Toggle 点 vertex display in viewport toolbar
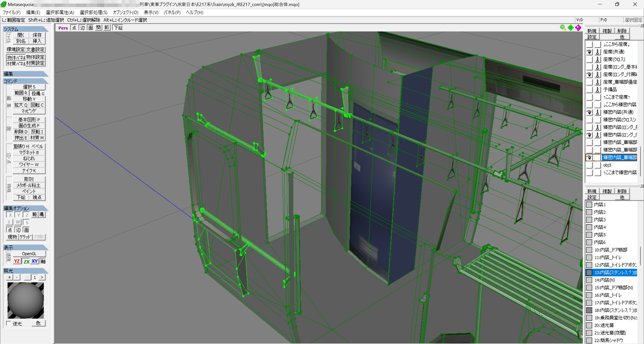 click(x=74, y=28)
